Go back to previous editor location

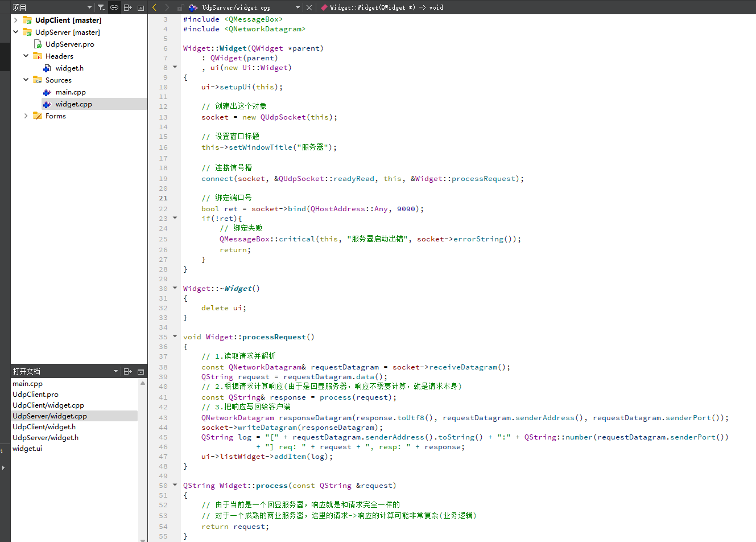click(x=154, y=7)
